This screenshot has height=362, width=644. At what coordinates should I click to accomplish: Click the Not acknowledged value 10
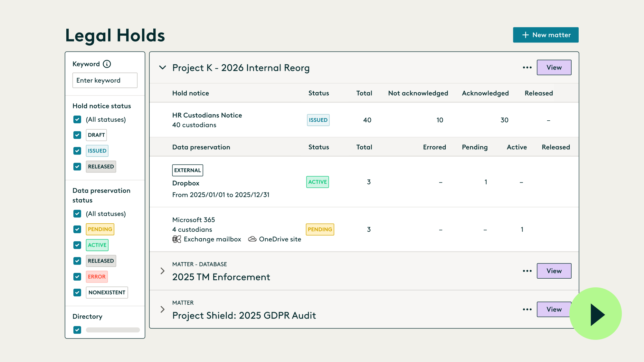pos(440,120)
